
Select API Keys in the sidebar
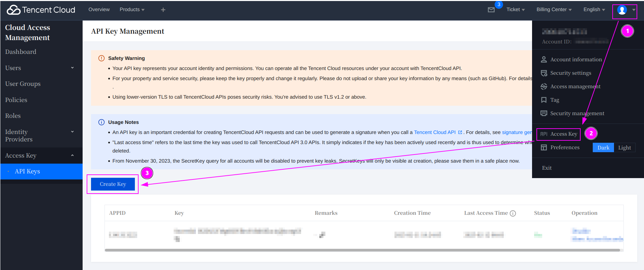(41, 171)
